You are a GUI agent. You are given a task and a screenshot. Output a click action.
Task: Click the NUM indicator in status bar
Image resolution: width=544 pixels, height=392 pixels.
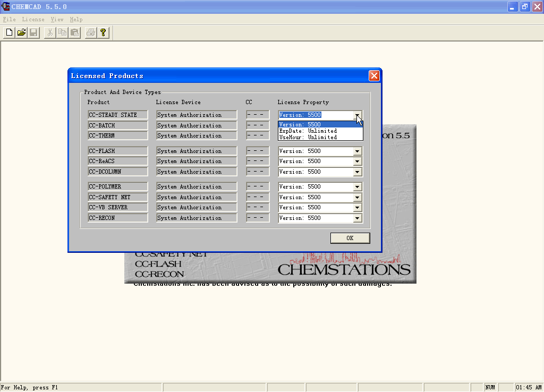(490, 388)
